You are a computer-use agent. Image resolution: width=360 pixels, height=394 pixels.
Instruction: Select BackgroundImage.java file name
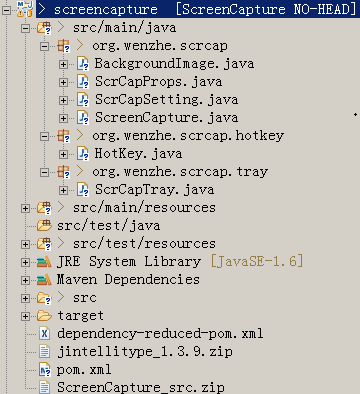click(x=174, y=64)
